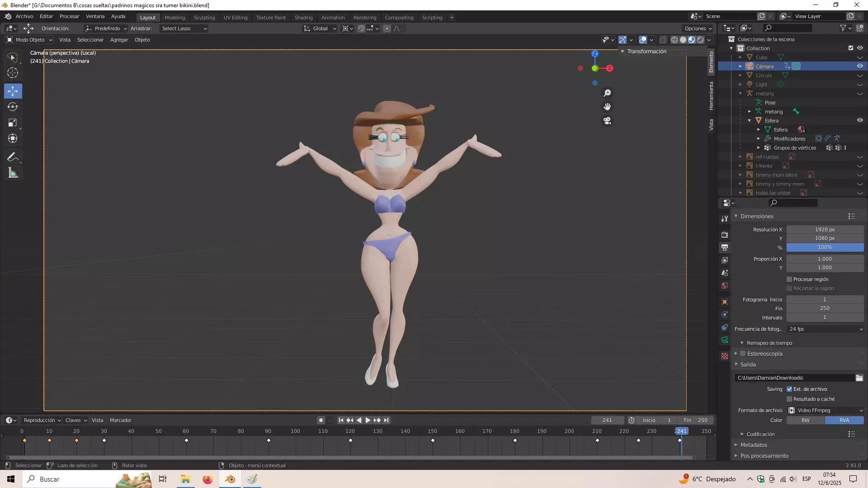868x488 pixels.
Task: Jump to the timeline start frame
Action: coord(341,420)
